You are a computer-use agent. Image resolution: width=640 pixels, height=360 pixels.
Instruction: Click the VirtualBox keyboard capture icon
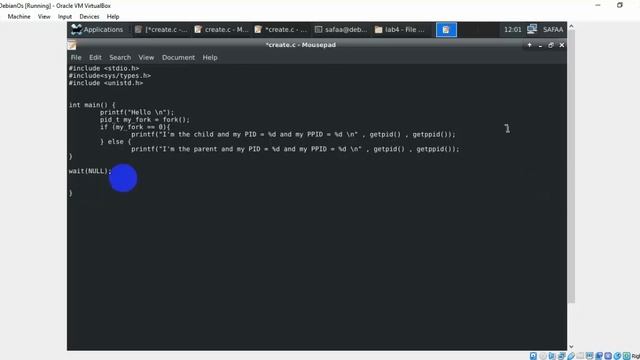[x=627, y=356]
